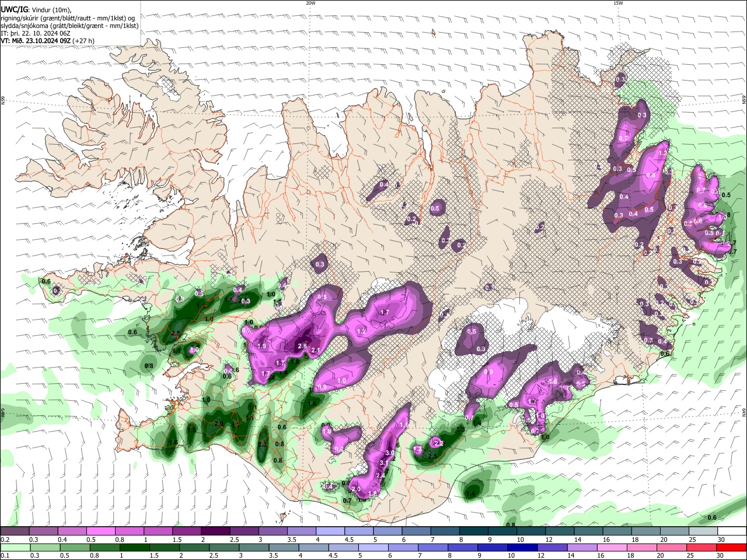Click the '2.0' rain value in the southwest
The height and width of the screenshot is (560, 747).
(219, 423)
